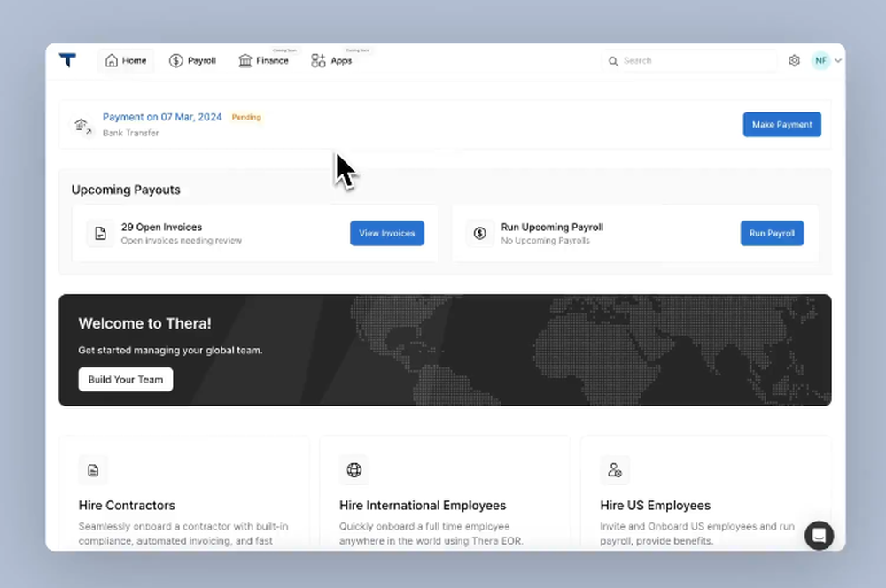Open the Payroll menu item
This screenshot has height=588, width=886.
pyautogui.click(x=192, y=60)
